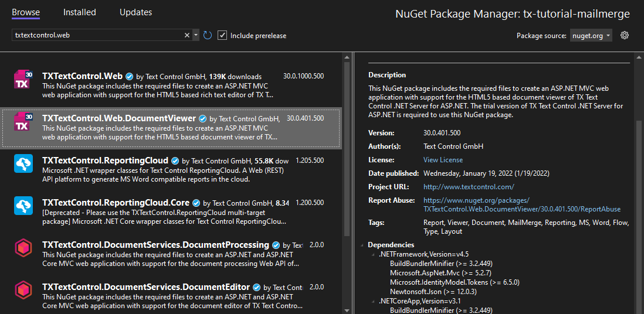Open package source settings gear
Image resolution: width=644 pixels, height=314 pixels.
coord(625,35)
